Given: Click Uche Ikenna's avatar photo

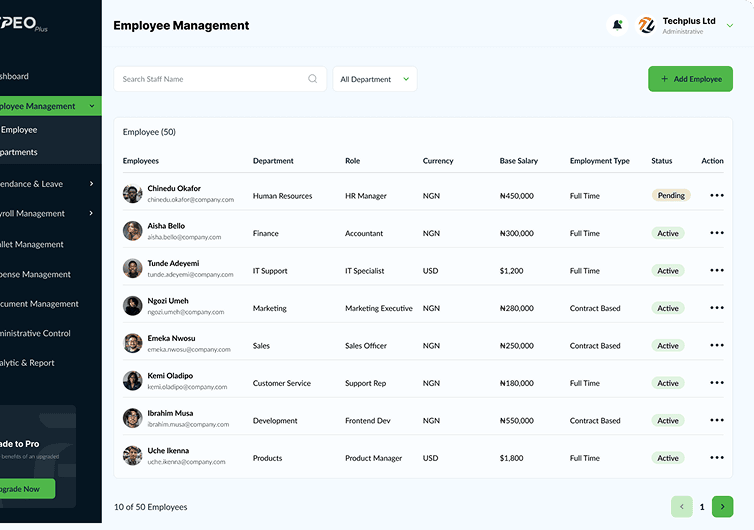Looking at the screenshot, I should [x=133, y=456].
